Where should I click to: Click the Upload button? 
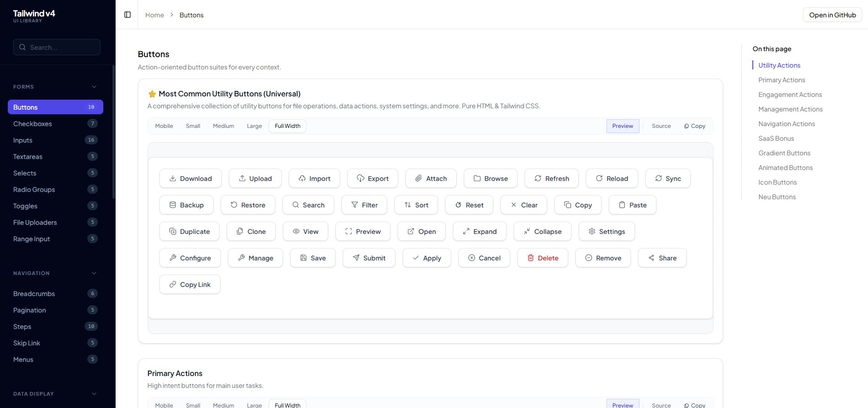255,178
